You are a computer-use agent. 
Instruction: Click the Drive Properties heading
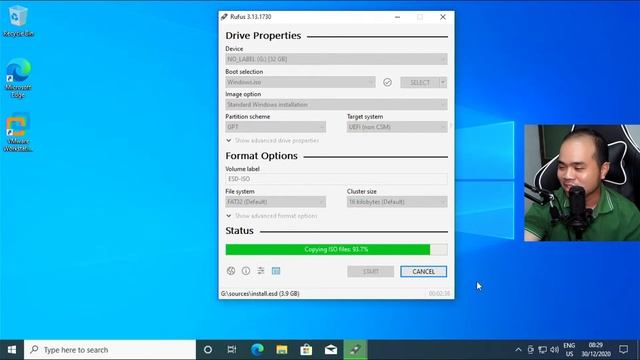click(x=263, y=36)
